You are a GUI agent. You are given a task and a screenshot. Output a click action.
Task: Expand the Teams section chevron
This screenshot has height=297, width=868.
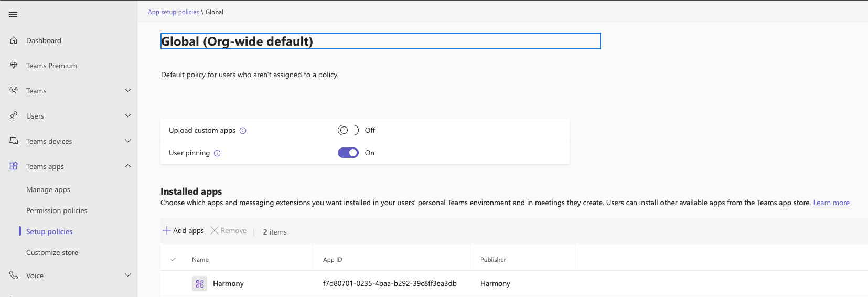pyautogui.click(x=128, y=90)
